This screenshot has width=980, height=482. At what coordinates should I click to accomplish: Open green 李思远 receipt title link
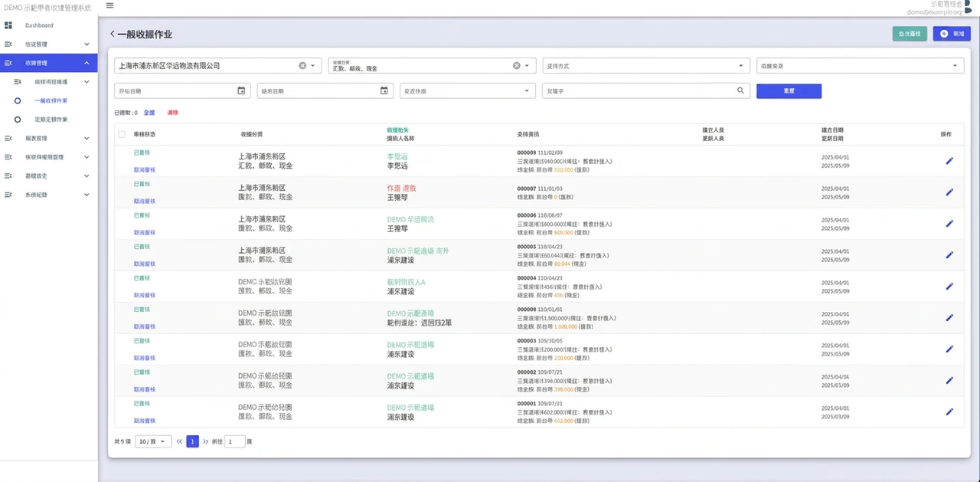click(x=397, y=156)
